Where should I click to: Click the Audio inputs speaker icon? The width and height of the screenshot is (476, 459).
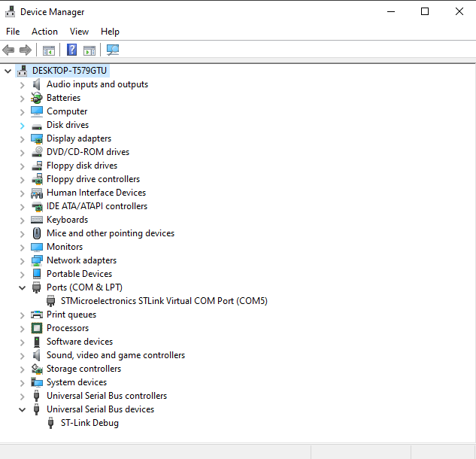tap(36, 84)
